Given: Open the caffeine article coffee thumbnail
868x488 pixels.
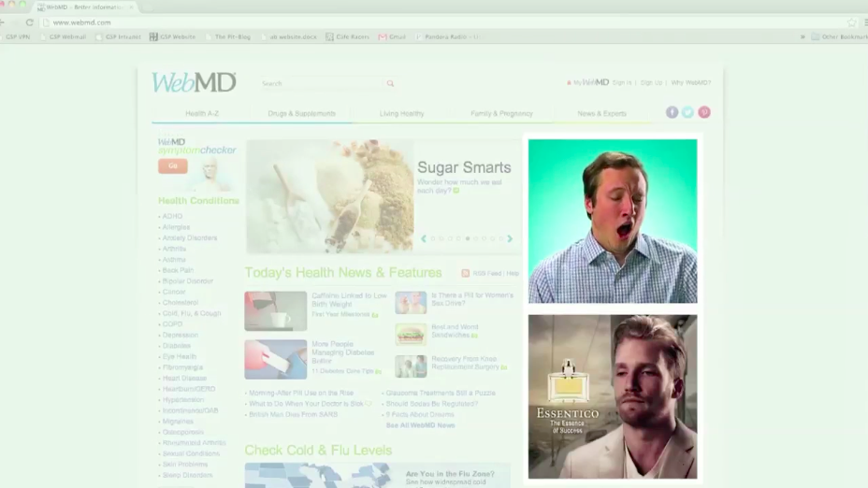Looking at the screenshot, I should click(x=276, y=311).
